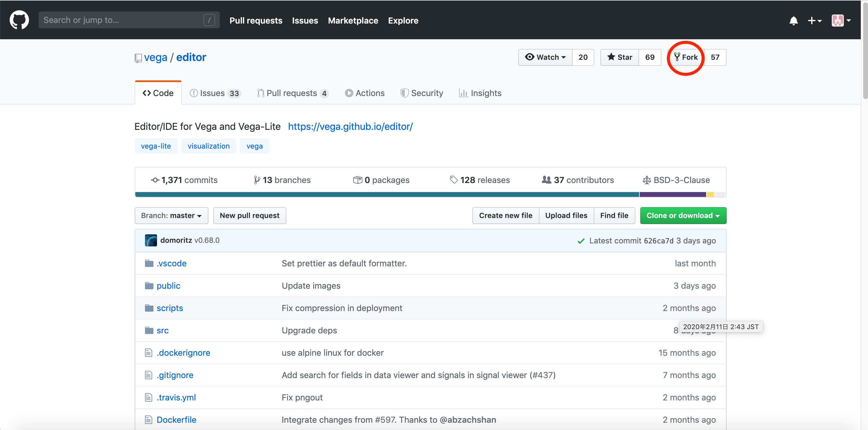Switch to the Security tab
This screenshot has width=868, height=430.
pyautogui.click(x=422, y=93)
